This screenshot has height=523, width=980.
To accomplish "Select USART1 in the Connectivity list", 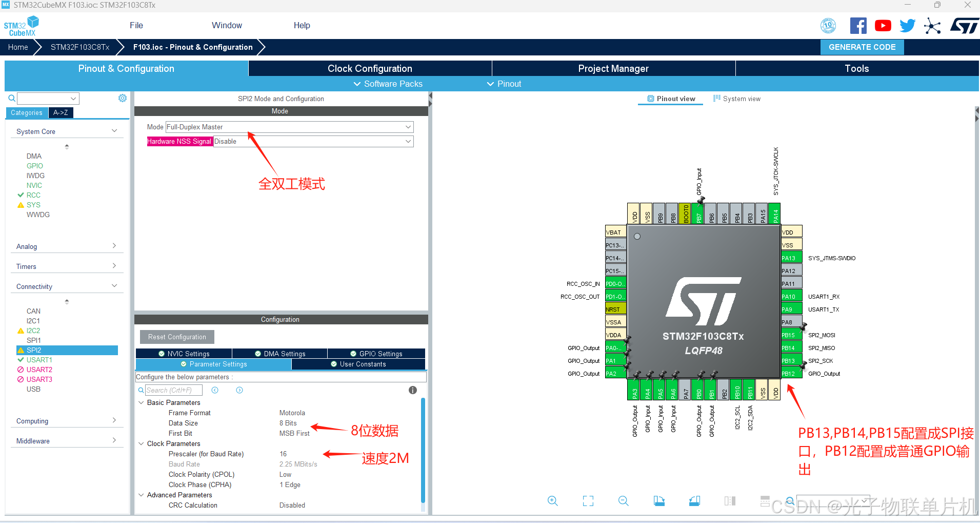I will click(39, 360).
